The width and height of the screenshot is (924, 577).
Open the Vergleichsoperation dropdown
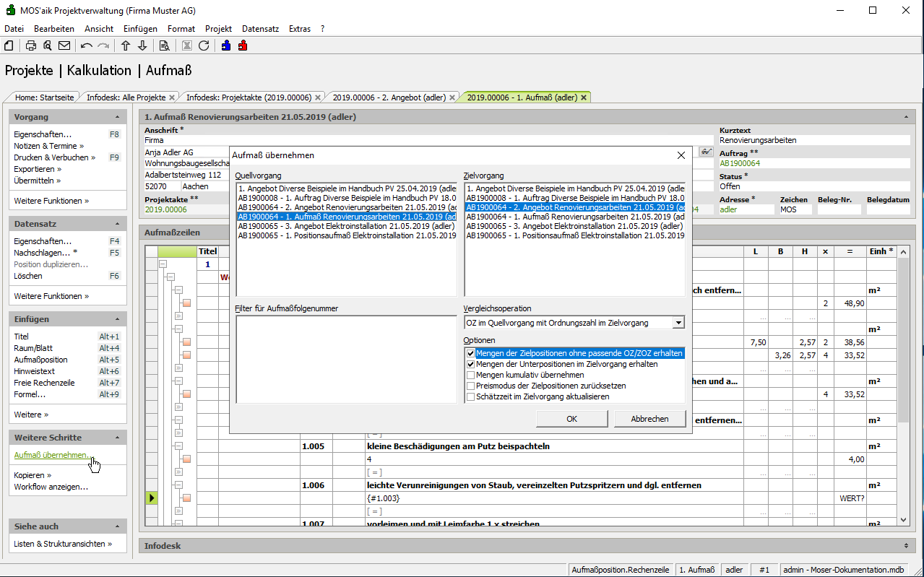click(x=678, y=323)
